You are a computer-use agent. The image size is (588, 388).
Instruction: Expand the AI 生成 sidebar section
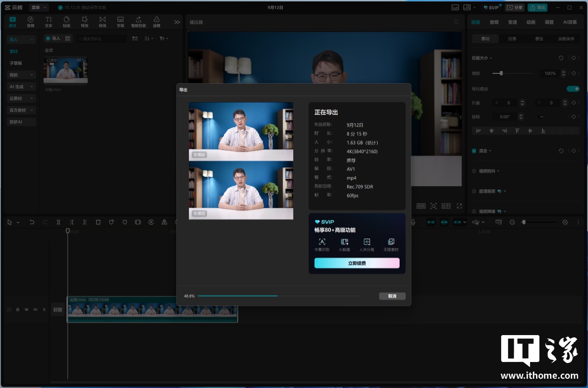pyautogui.click(x=21, y=87)
